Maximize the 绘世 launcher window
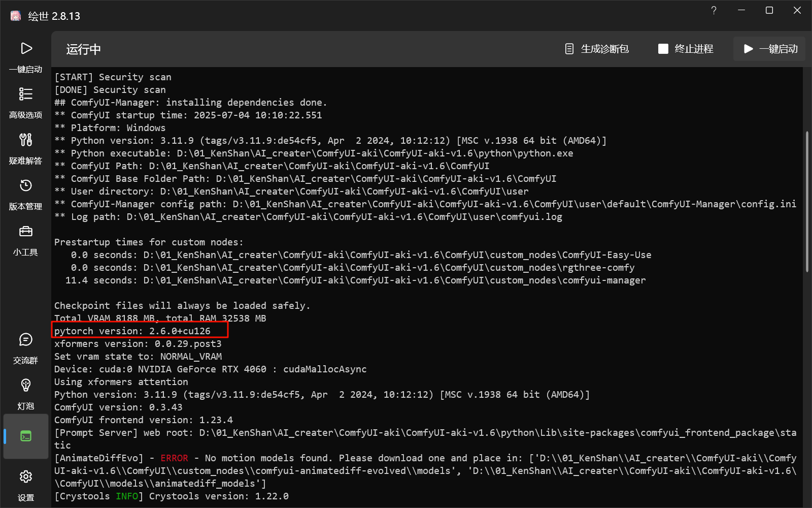The height and width of the screenshot is (508, 812). [x=769, y=11]
